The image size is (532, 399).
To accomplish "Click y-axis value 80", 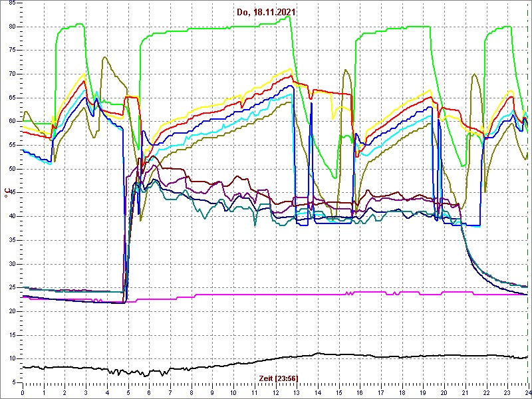I will pyautogui.click(x=12, y=27).
